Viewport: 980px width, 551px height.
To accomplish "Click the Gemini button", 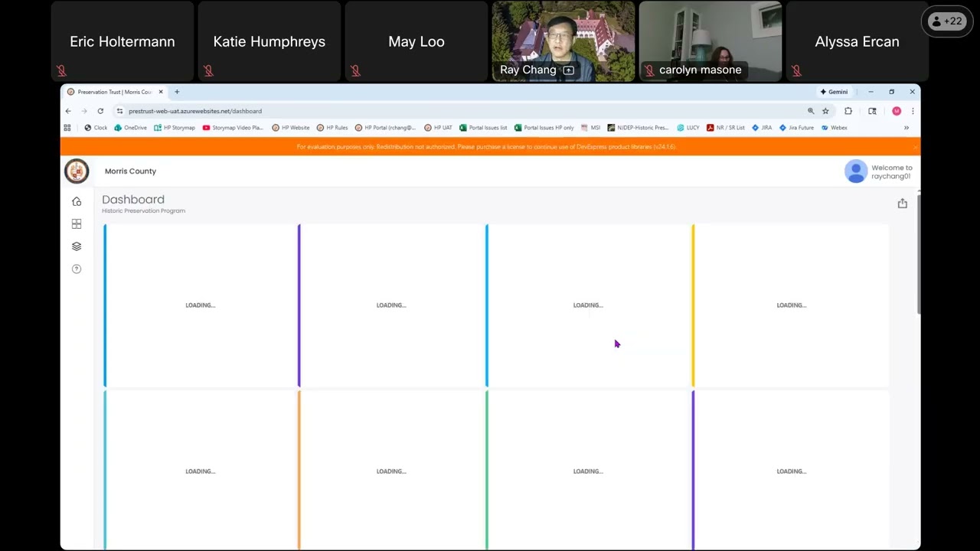I will (835, 92).
